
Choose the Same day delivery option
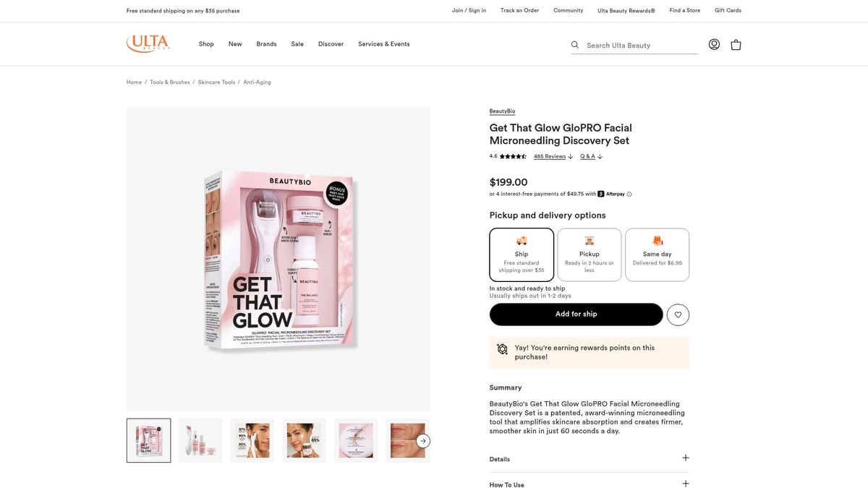tap(657, 254)
